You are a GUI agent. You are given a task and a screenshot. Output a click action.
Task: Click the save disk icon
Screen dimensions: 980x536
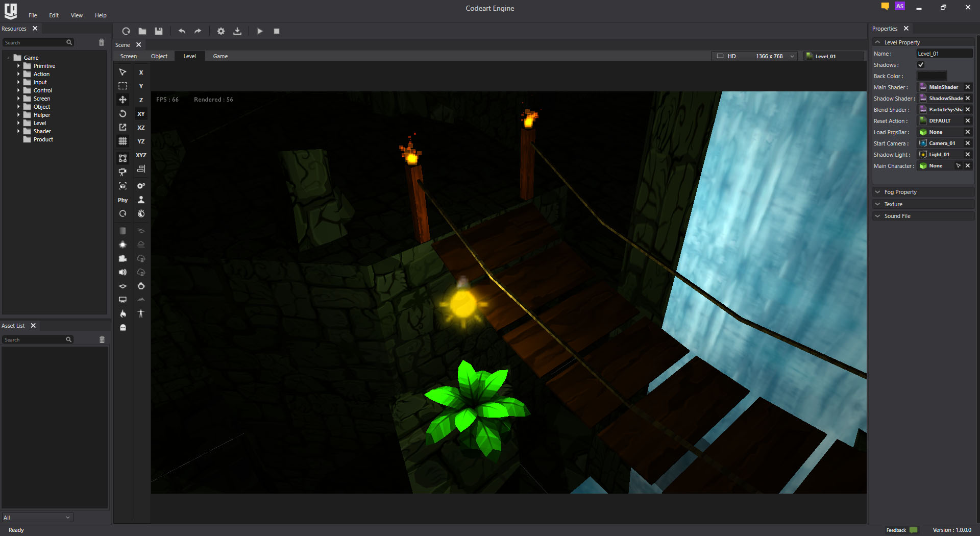(159, 31)
